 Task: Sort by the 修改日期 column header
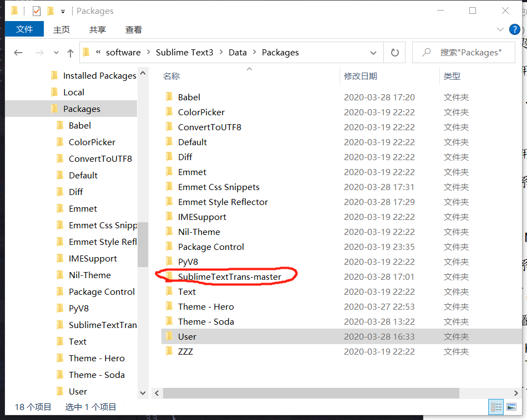360,76
